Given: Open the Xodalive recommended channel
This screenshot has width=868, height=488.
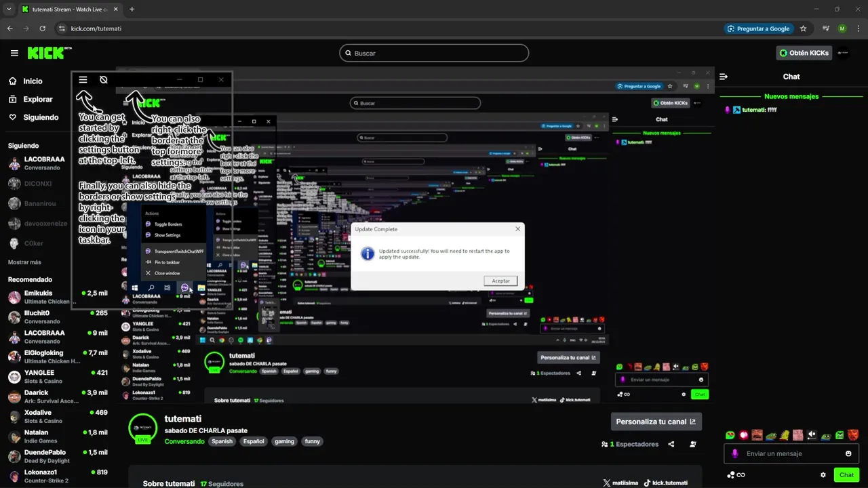Looking at the screenshot, I should coord(58,416).
